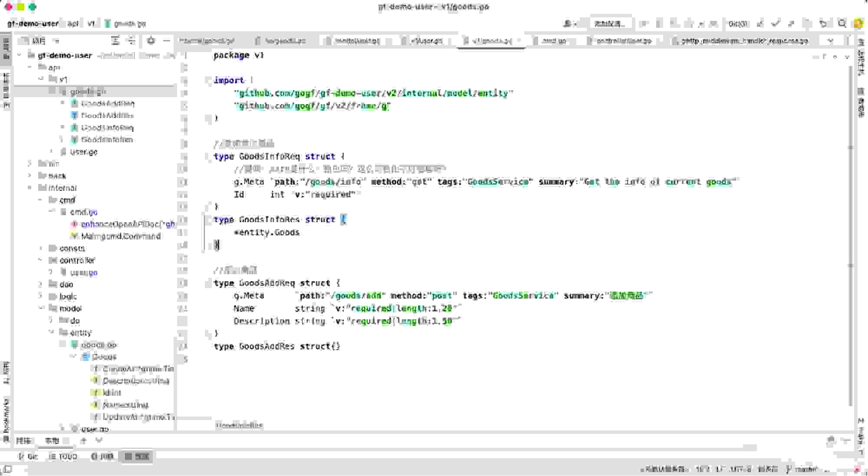Click the rollback undo arrow icon
The height and width of the screenshot is (476, 868).
pos(823,23)
